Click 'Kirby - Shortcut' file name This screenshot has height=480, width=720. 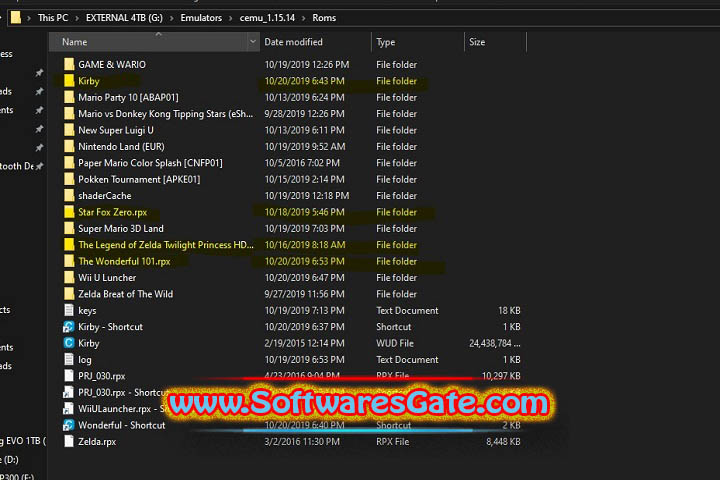click(x=110, y=327)
